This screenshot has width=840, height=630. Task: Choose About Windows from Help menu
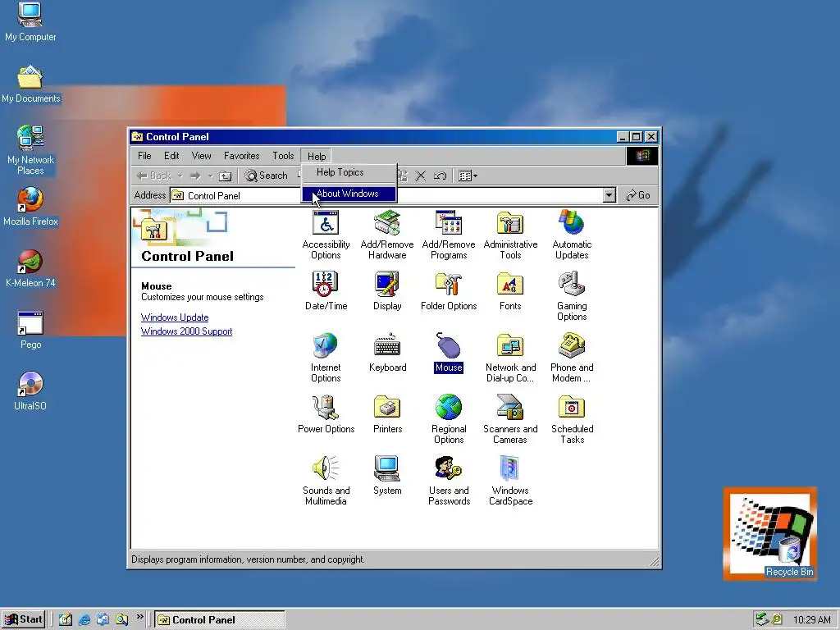349,194
